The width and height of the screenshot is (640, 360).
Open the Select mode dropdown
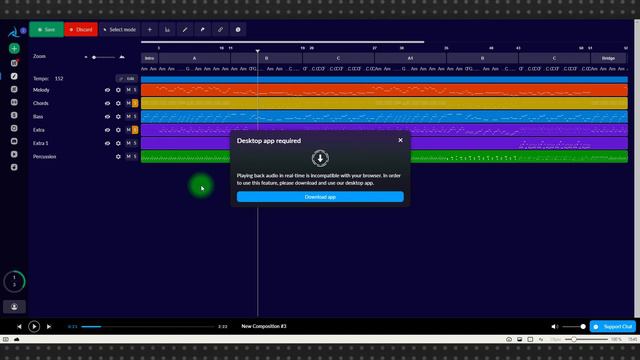(120, 29)
